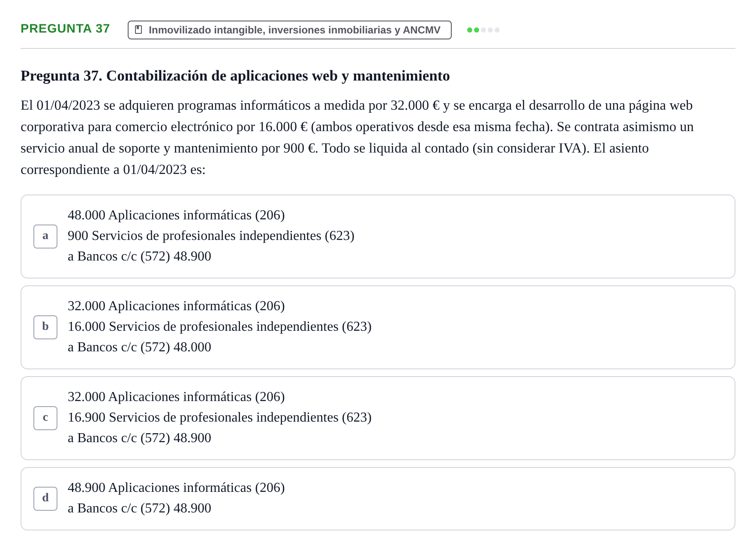756x551 pixels.
Task: Click '16.900 Servicios de profesionales independientes (623)'
Action: click(219, 417)
